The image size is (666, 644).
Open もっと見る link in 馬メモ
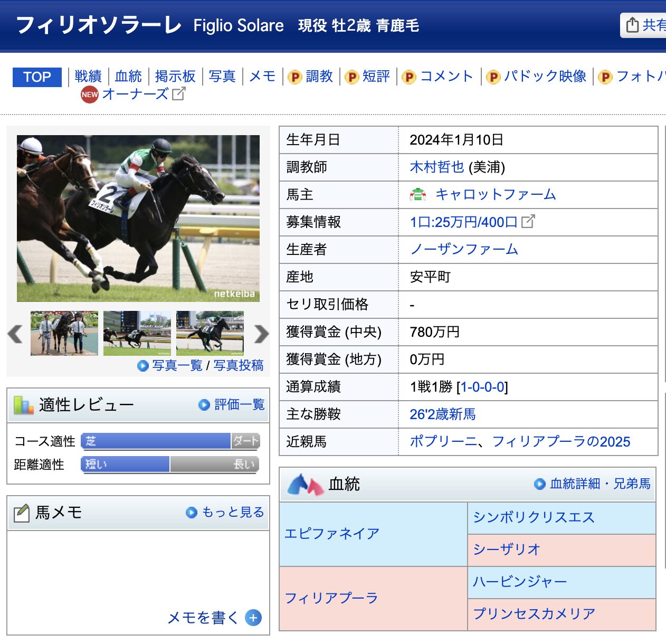click(x=233, y=512)
